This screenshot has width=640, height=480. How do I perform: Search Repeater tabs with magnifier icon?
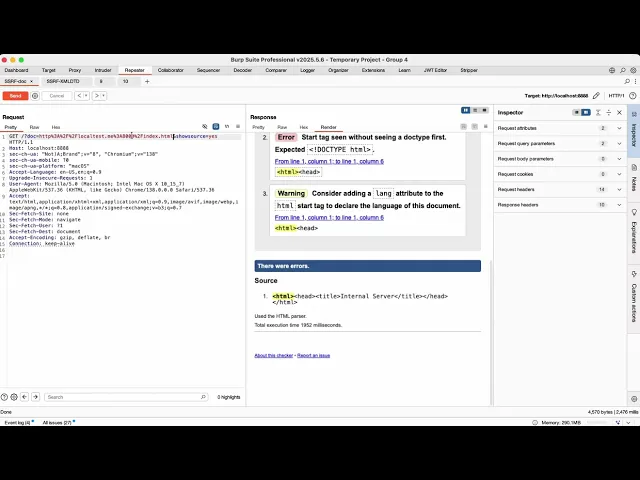tap(627, 81)
